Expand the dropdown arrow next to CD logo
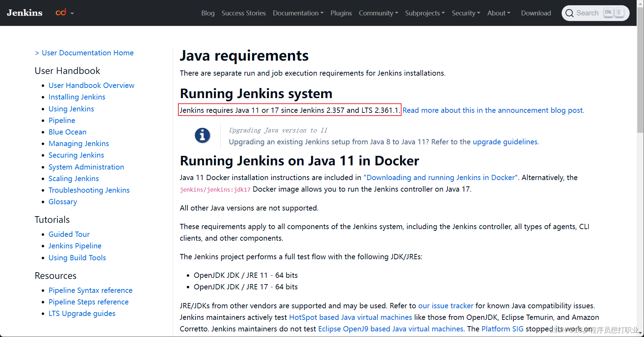Viewport: 644px width, 337px height. click(72, 13)
